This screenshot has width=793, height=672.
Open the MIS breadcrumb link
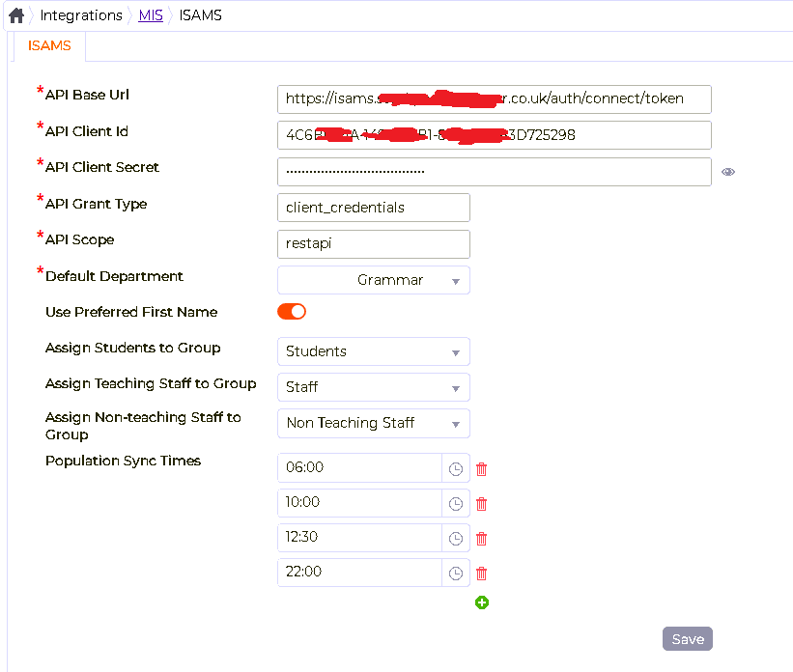pyautogui.click(x=151, y=15)
